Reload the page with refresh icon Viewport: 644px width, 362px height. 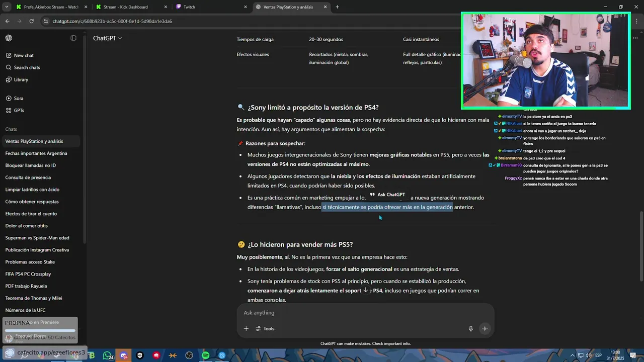[x=31, y=21]
